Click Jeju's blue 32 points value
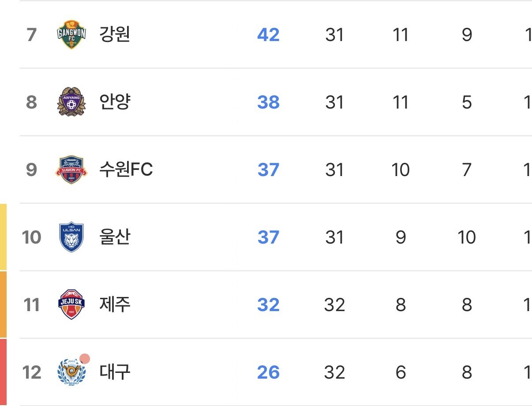 coord(268,305)
